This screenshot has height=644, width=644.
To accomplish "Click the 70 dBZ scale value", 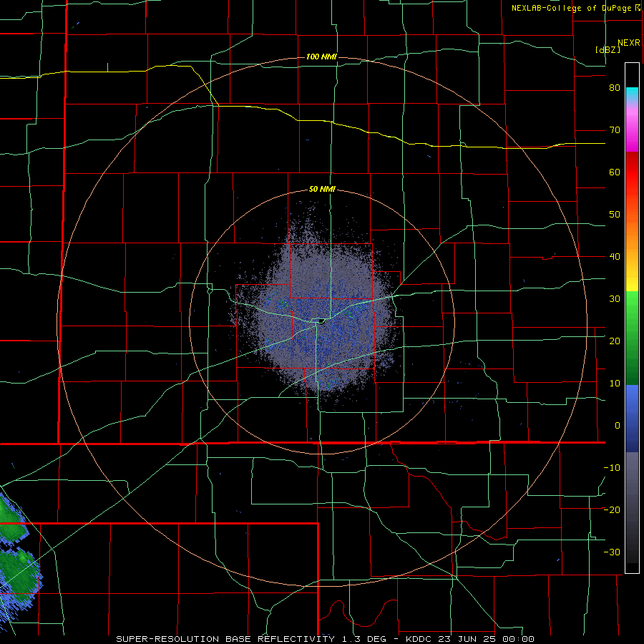I will point(615,130).
